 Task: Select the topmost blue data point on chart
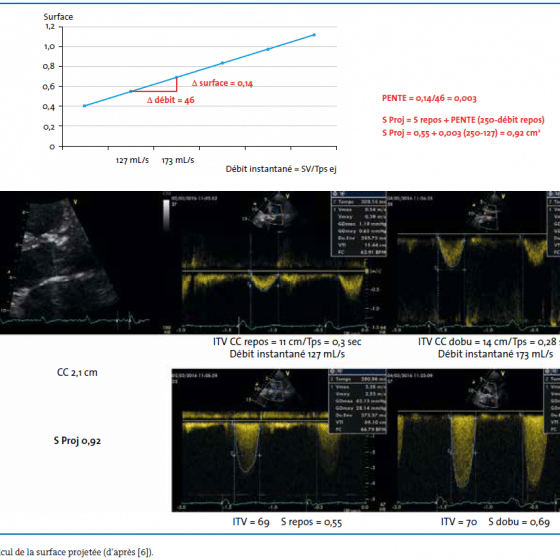(x=314, y=35)
